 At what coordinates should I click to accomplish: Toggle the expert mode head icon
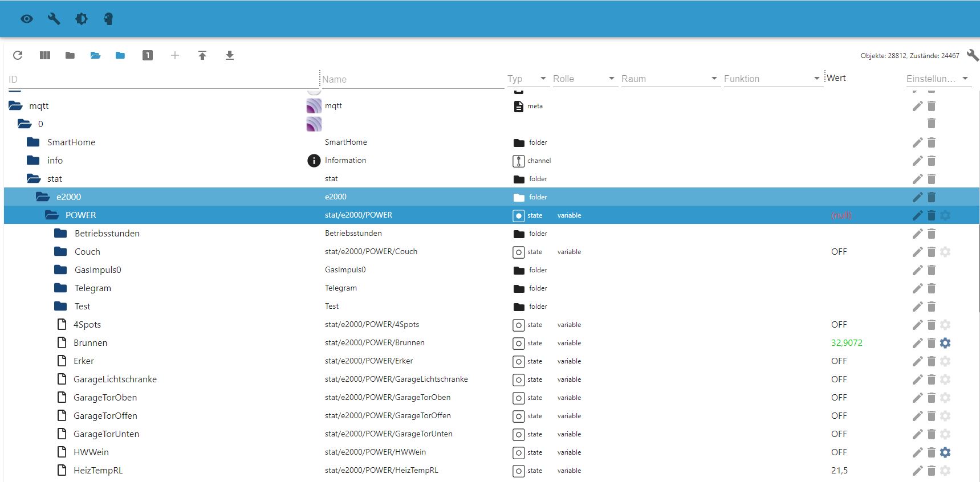point(108,19)
